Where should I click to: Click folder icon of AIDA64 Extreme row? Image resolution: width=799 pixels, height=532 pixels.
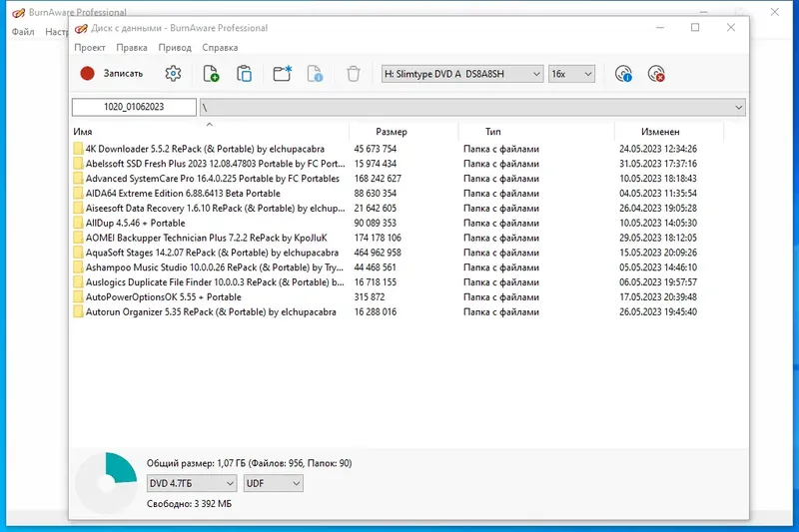(78, 193)
